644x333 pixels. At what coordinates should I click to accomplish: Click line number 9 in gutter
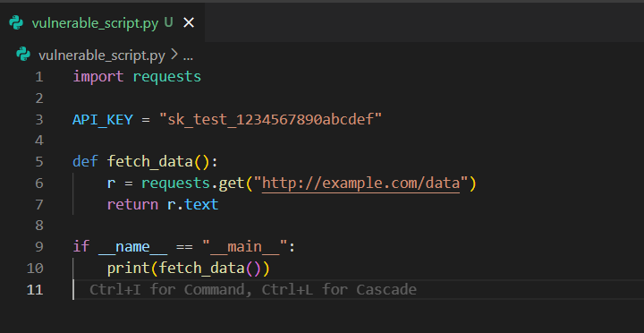point(39,247)
